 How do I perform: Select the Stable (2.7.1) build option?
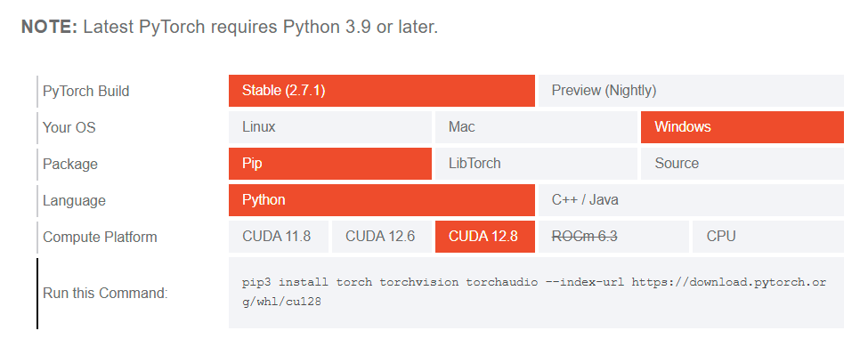(381, 91)
